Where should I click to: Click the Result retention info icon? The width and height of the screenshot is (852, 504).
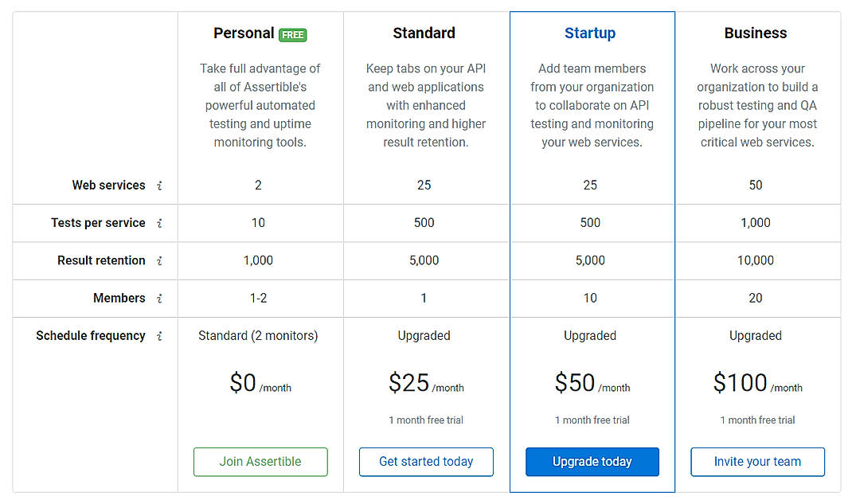[159, 260]
